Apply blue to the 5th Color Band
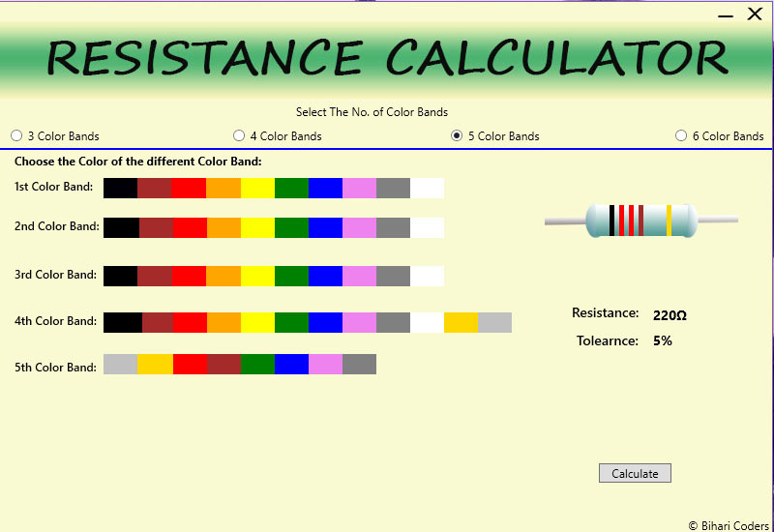 (x=292, y=364)
